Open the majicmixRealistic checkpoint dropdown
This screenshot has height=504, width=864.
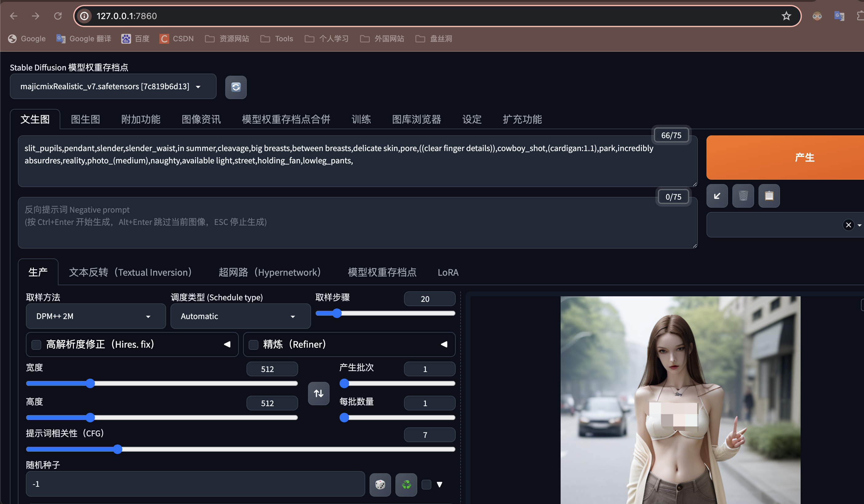(x=113, y=86)
